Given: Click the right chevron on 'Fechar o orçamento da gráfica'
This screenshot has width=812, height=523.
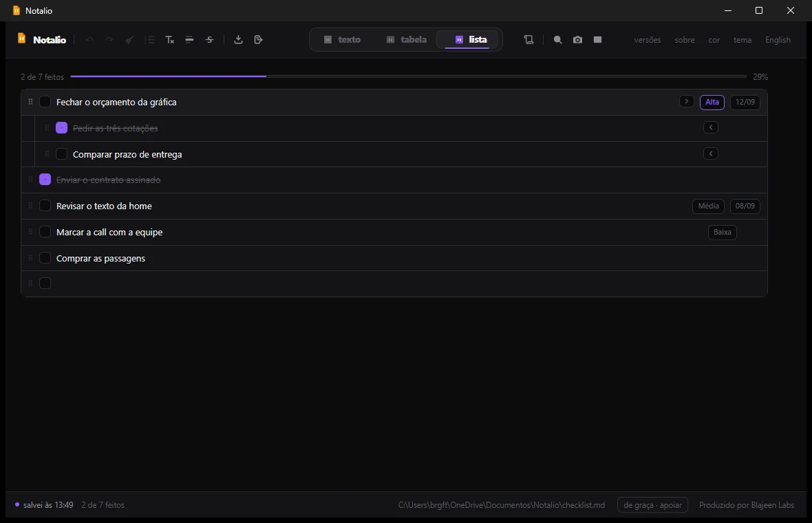Looking at the screenshot, I should (x=687, y=101).
